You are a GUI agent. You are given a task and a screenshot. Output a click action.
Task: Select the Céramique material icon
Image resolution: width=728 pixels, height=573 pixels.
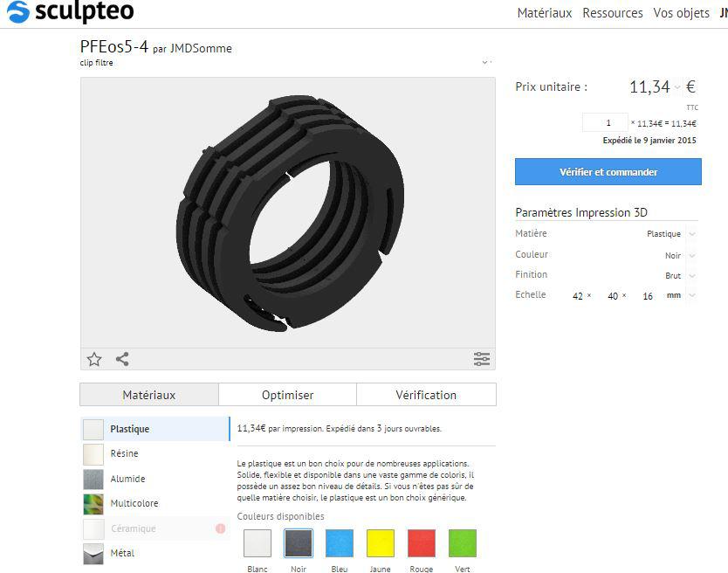tap(93, 528)
